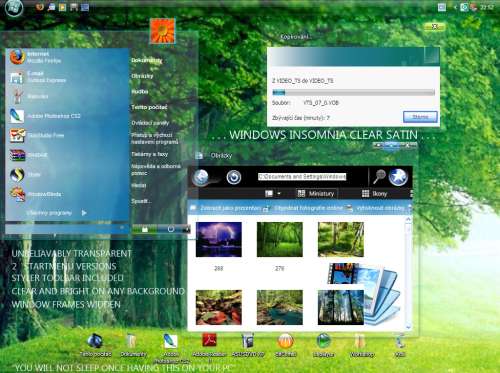Select the lightning storm thumbnail
Screen dimensions: 500x373
[x=219, y=240]
